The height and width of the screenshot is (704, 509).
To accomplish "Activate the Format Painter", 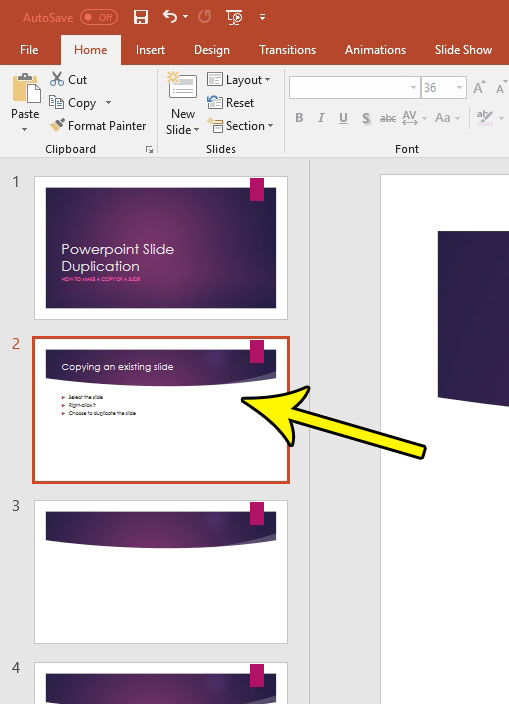I will 98,126.
